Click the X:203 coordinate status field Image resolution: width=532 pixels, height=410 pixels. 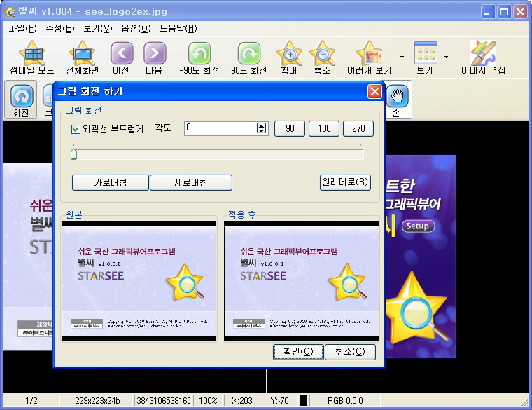[x=242, y=401]
